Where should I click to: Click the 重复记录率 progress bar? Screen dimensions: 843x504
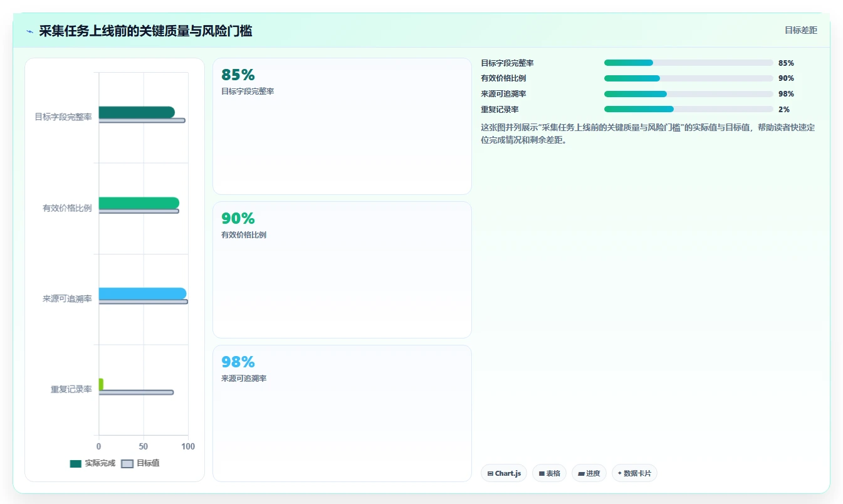coord(688,109)
